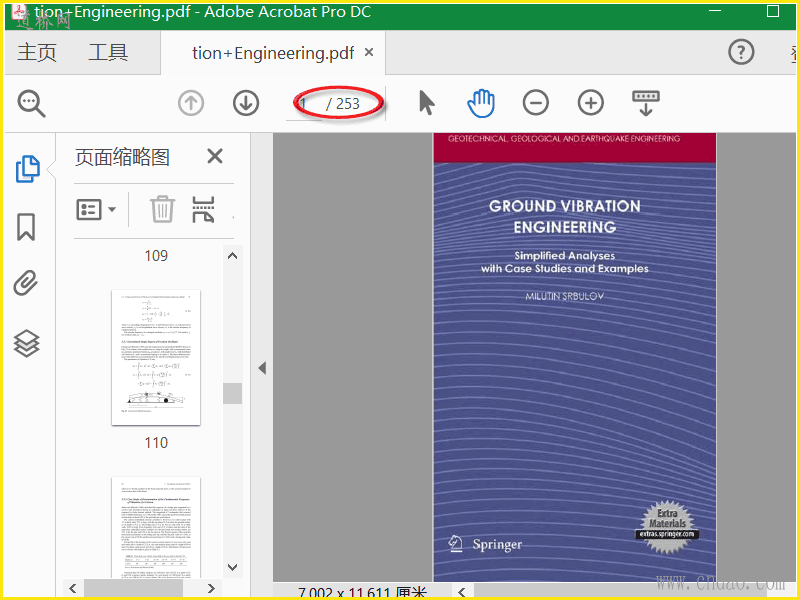
Task: Open the Page Thumbnails sidebar icon
Action: click(x=28, y=169)
